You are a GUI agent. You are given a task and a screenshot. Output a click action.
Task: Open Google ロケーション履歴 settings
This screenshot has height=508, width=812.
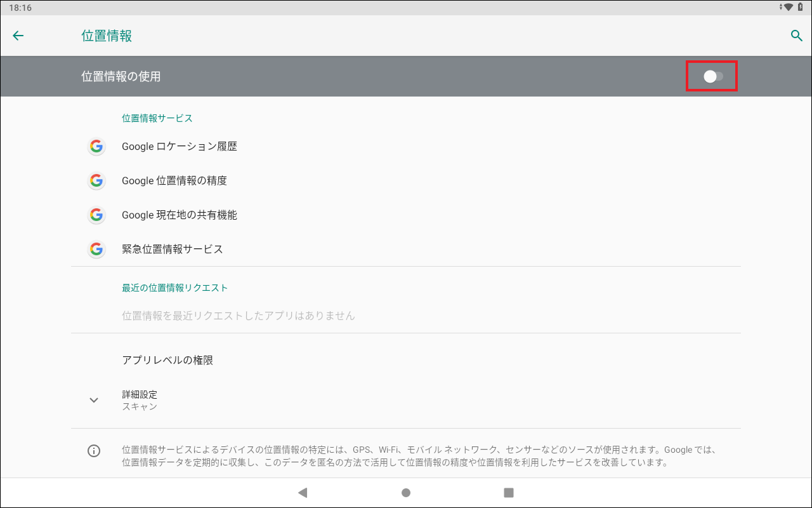click(x=180, y=147)
